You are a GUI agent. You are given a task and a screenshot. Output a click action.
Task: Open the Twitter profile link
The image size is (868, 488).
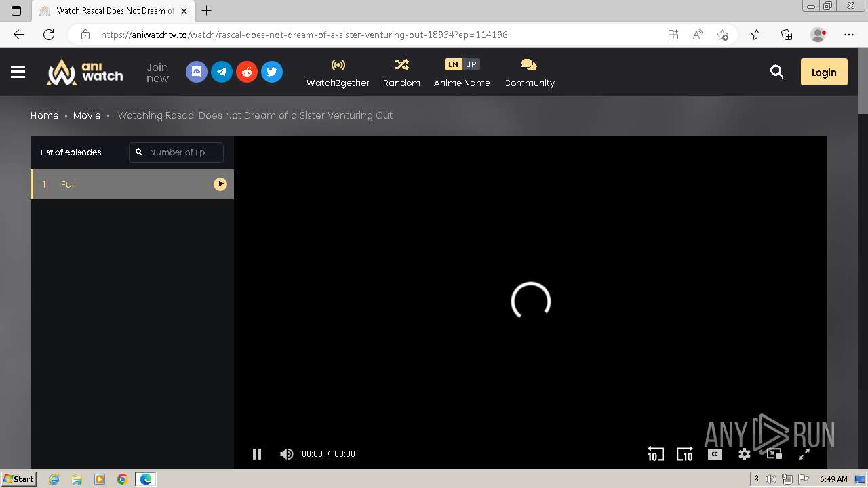click(272, 72)
